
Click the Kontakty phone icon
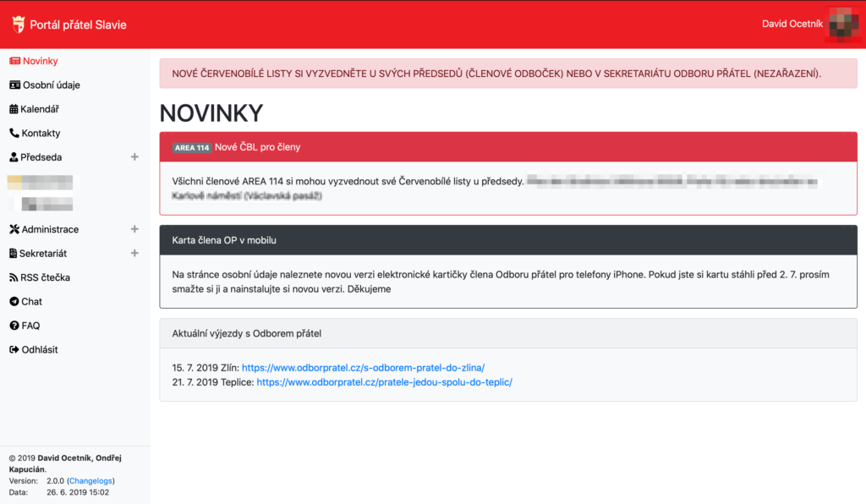(x=14, y=133)
